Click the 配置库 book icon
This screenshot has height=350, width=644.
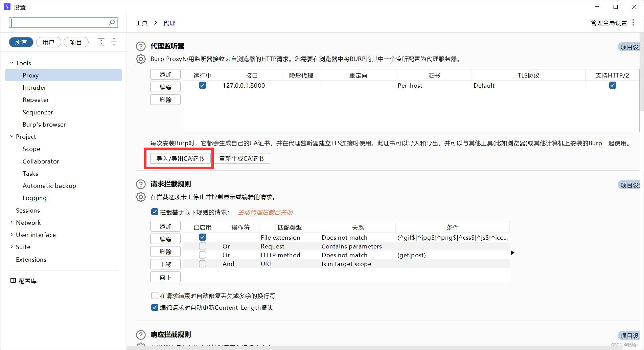pyautogui.click(x=13, y=281)
